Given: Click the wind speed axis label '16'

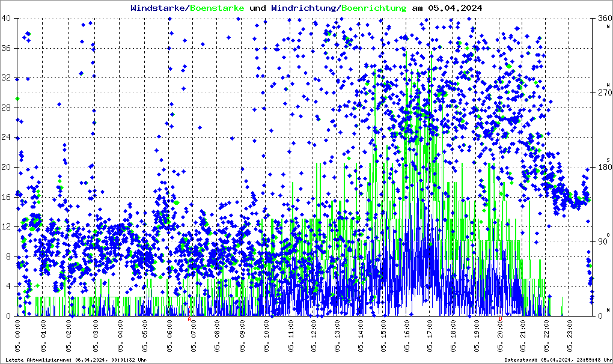Looking at the screenshot, I should point(6,197).
